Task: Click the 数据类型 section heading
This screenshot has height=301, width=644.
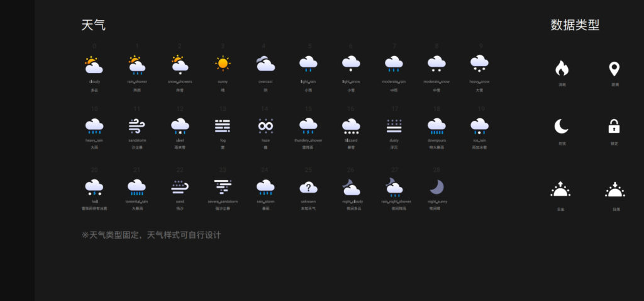Action: (x=575, y=25)
